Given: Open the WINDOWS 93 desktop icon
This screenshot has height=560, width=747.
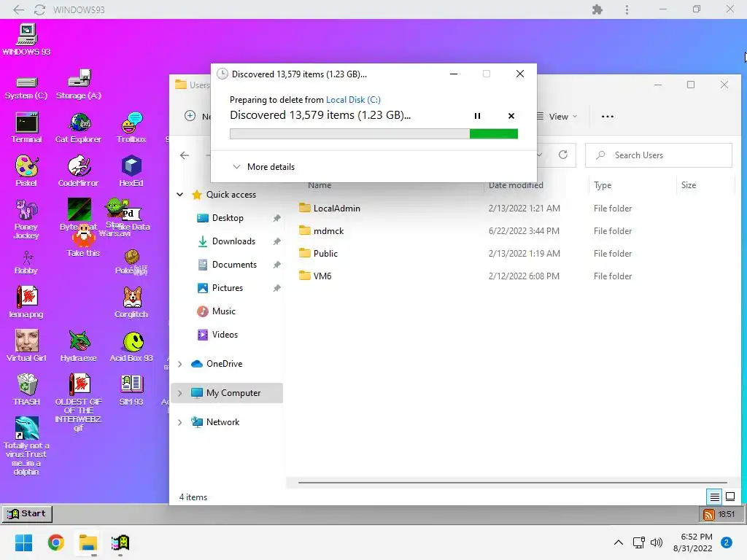Looking at the screenshot, I should [x=27, y=39].
